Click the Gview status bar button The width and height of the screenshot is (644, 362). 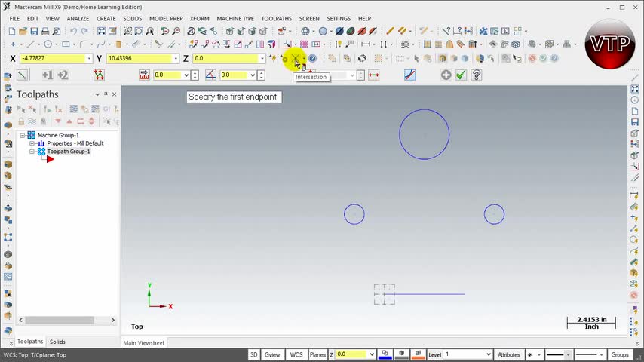[x=272, y=354]
